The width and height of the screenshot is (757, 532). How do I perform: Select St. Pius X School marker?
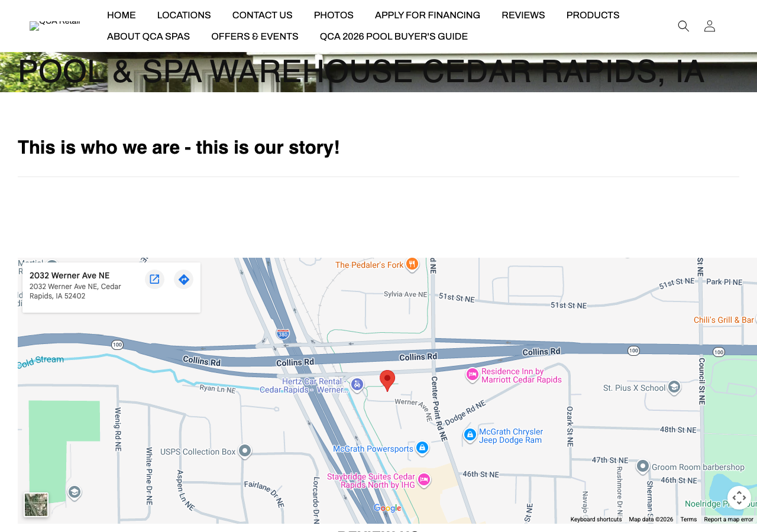tap(674, 387)
